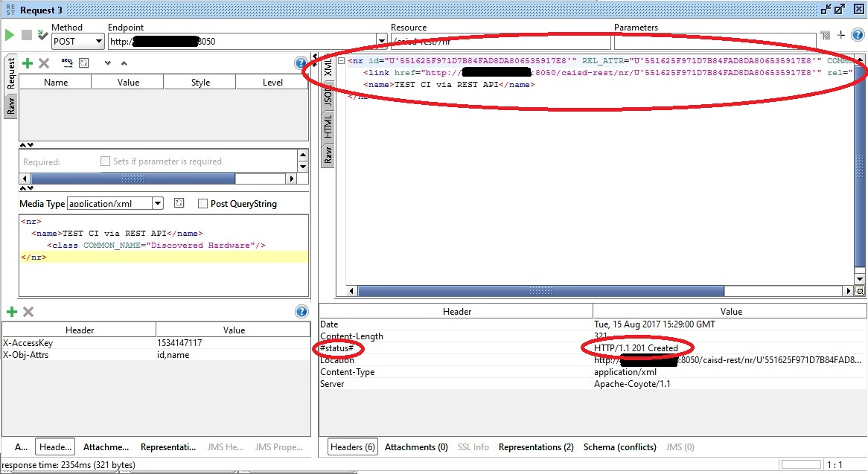The height and width of the screenshot is (474, 868).
Task: Click the #status# response header row
Action: tap(593, 348)
